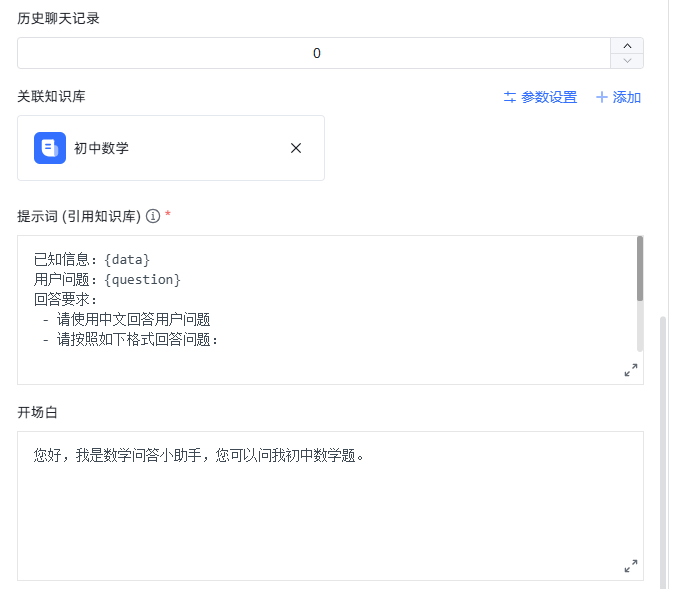Click the sliders icon beside 参数设置

click(x=510, y=97)
